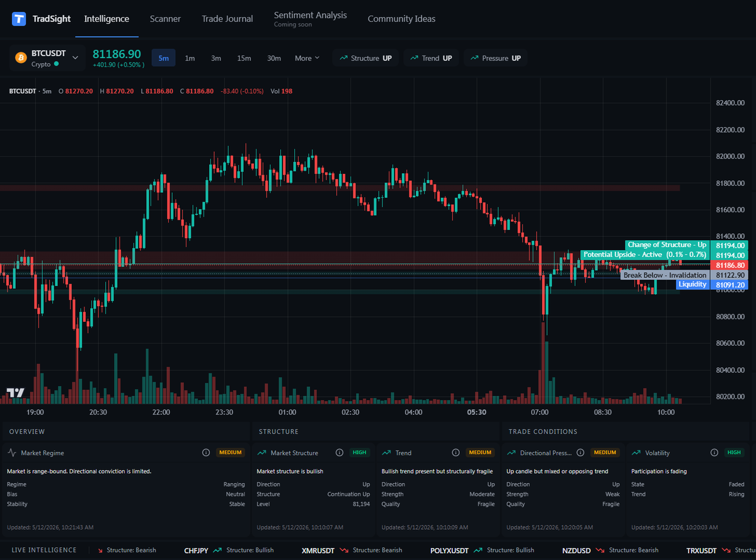Click the Market Regime pulse icon
Viewport: 756px width, 560px height.
point(11,452)
